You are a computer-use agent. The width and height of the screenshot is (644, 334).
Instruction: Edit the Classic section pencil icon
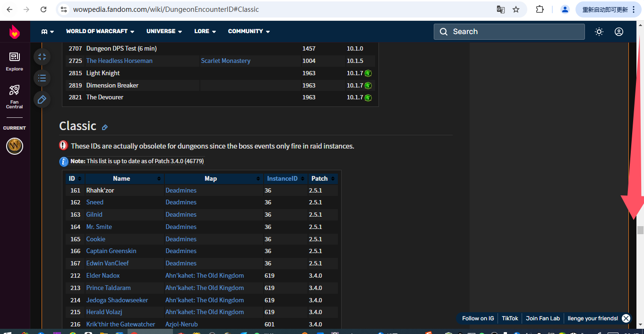105,127
